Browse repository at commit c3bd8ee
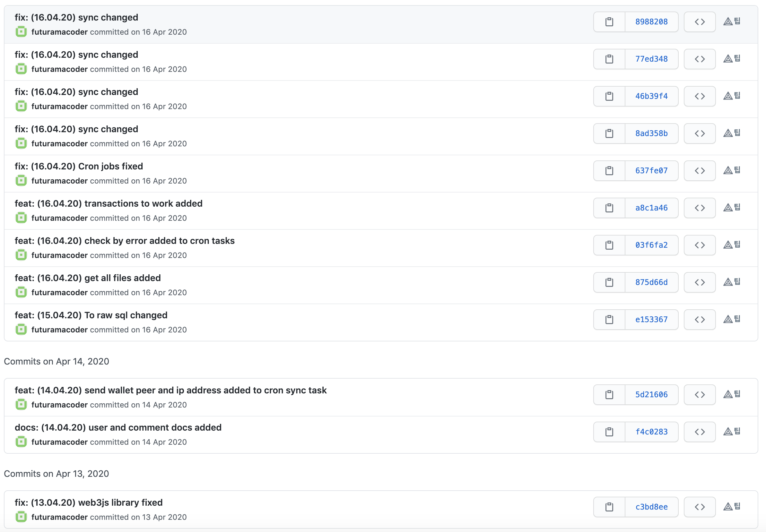This screenshot has width=766, height=532. pos(699,507)
